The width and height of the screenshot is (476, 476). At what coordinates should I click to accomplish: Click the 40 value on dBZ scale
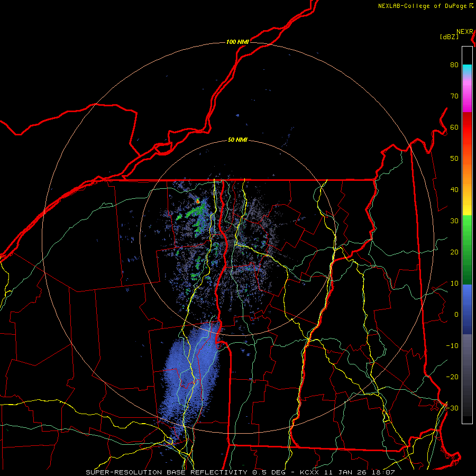point(454,190)
